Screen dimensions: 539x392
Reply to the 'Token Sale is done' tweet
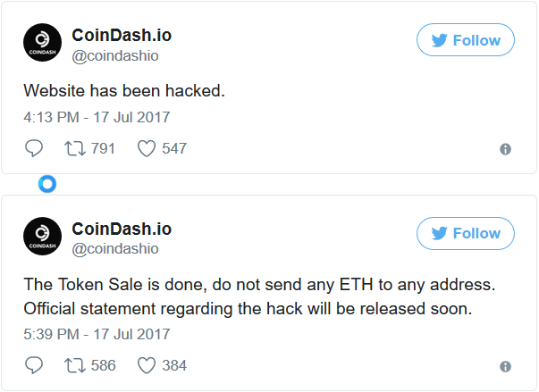point(34,365)
